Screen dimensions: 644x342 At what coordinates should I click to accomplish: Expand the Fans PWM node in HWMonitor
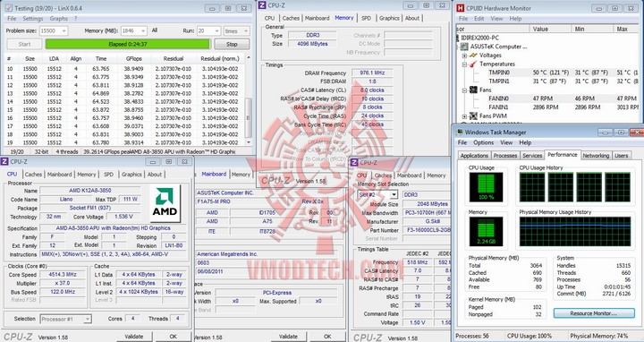tap(464, 116)
